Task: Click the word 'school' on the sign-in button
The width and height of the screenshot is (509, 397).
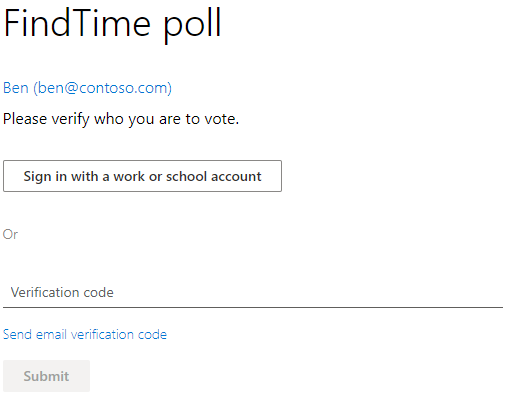Action: (x=187, y=176)
